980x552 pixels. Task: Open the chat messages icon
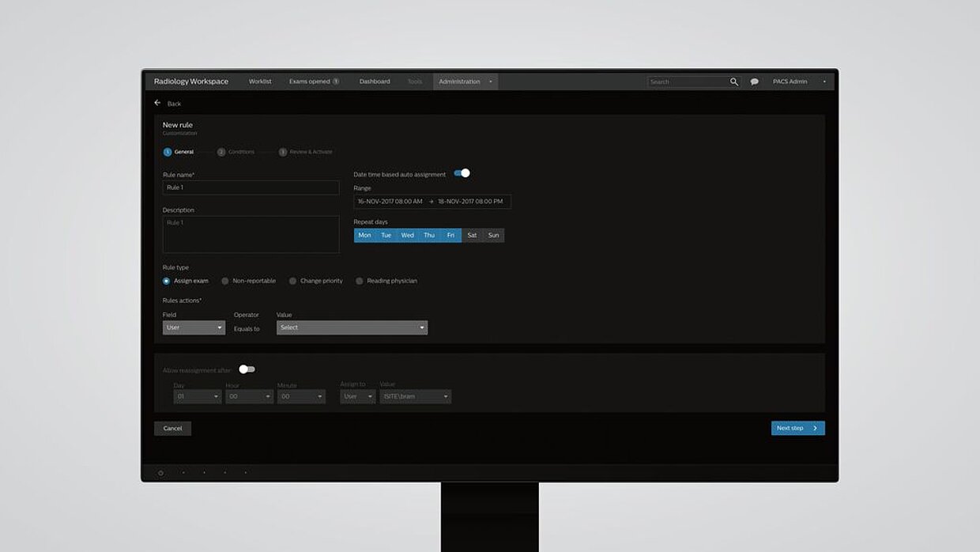point(755,81)
